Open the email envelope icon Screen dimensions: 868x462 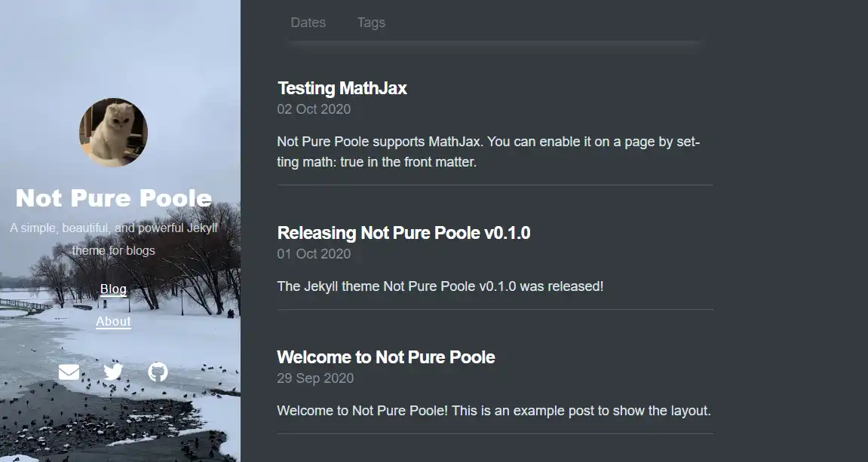pos(69,372)
